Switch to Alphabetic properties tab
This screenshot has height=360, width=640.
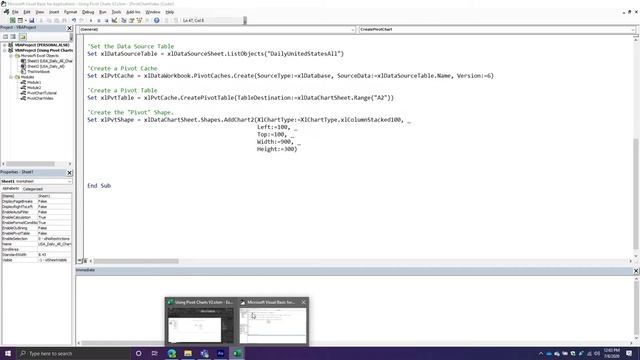(11, 189)
